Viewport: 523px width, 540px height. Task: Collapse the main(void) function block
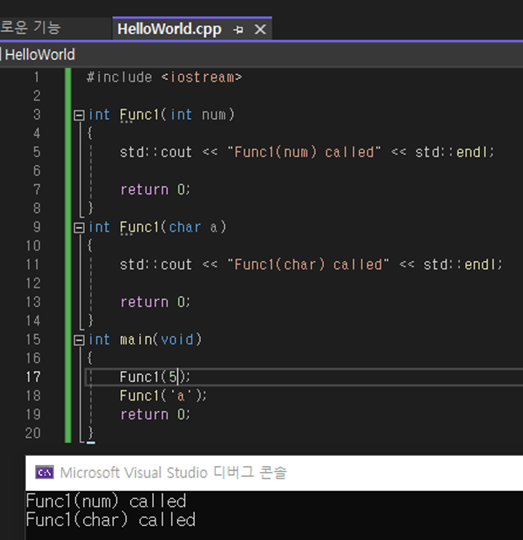pyautogui.click(x=79, y=340)
